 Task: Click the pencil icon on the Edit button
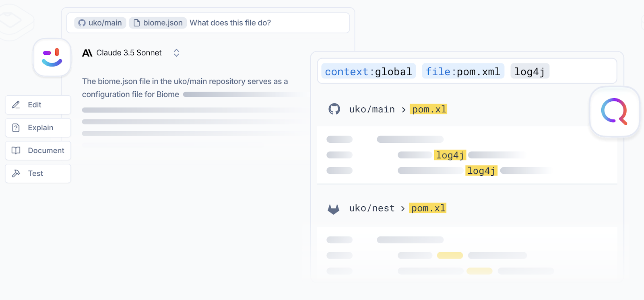click(16, 105)
